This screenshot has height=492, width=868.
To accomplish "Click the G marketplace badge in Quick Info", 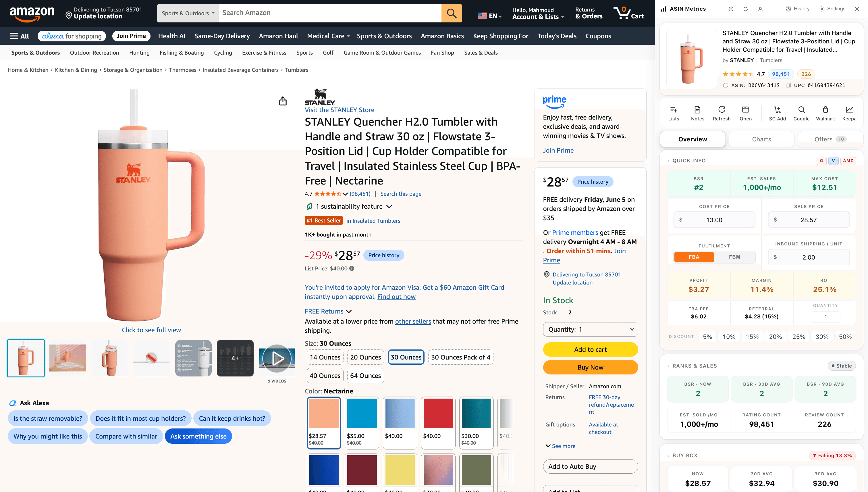I will click(x=821, y=161).
